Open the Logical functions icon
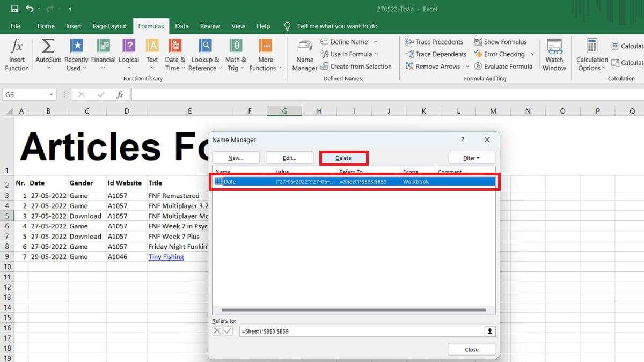The width and height of the screenshot is (644, 362). point(129,55)
